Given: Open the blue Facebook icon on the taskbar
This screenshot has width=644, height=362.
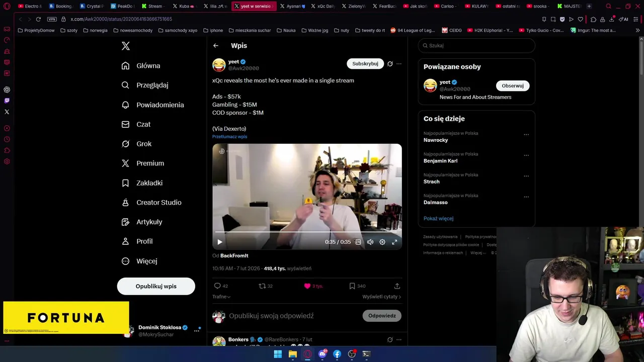Looking at the screenshot, I should point(337,354).
